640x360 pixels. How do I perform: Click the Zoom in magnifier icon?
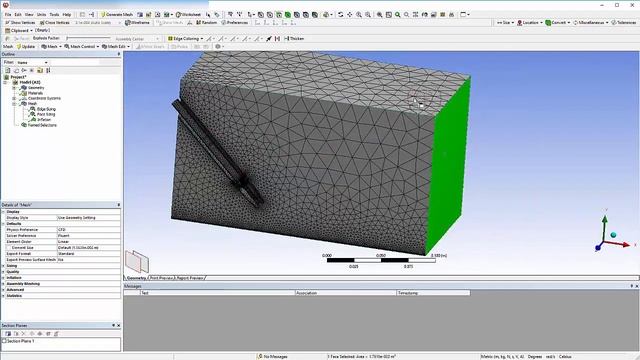[359, 14]
